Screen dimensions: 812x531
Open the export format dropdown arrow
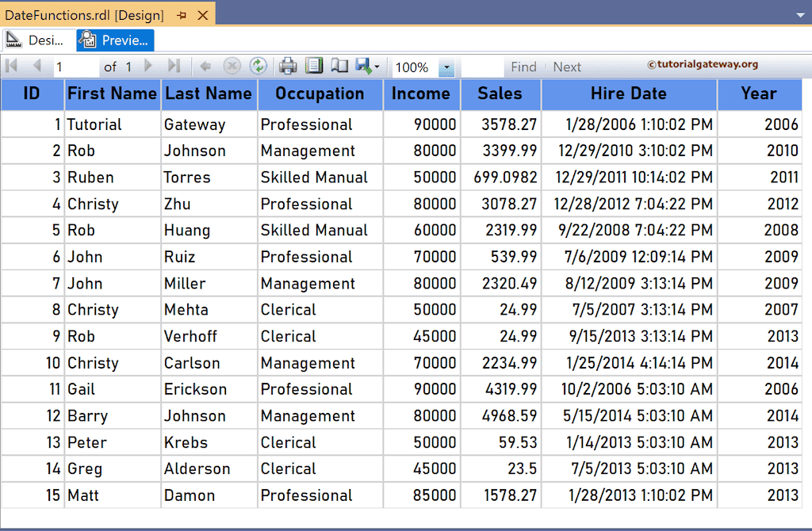tap(378, 67)
